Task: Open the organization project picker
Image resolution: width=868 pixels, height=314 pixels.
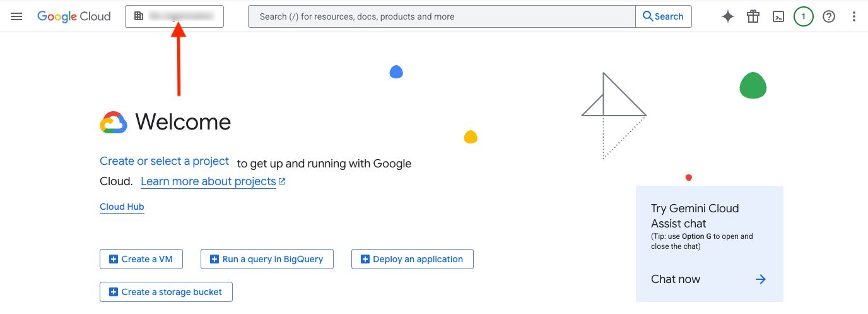Action: click(x=175, y=16)
